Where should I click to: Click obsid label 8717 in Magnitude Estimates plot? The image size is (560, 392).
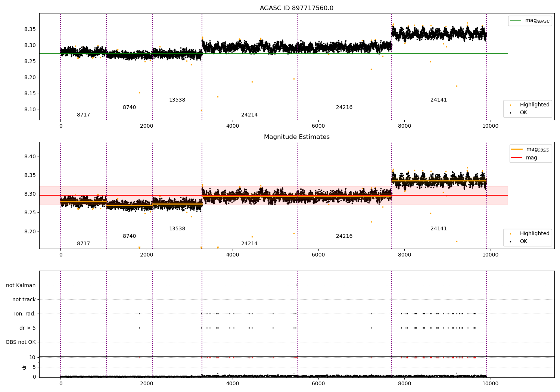(84, 244)
